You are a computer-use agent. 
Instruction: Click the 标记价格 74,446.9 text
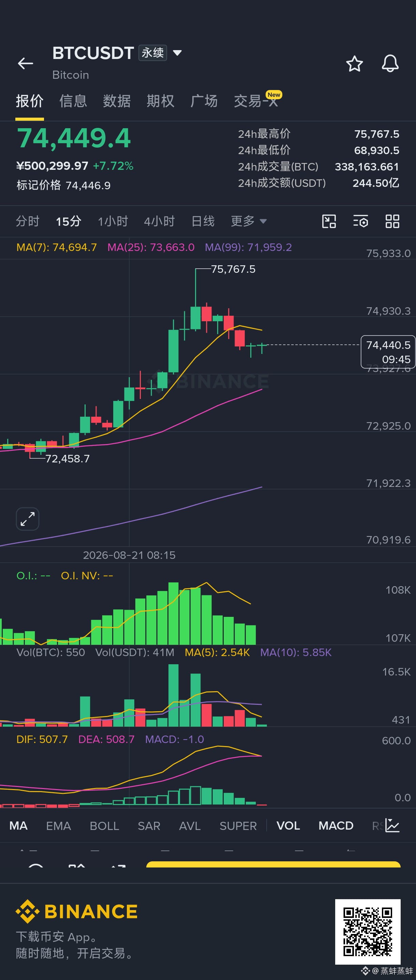[63, 185]
